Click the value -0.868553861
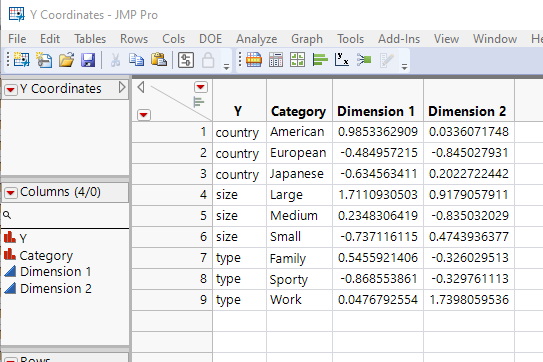This screenshot has width=543, height=362. pyautogui.click(x=379, y=279)
